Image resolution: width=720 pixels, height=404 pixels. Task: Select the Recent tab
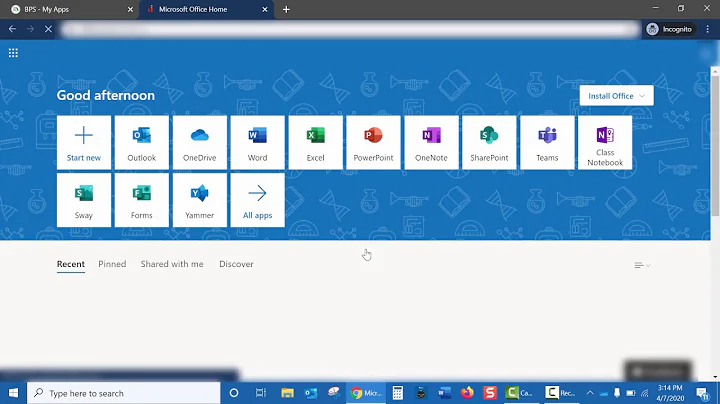[x=71, y=264]
